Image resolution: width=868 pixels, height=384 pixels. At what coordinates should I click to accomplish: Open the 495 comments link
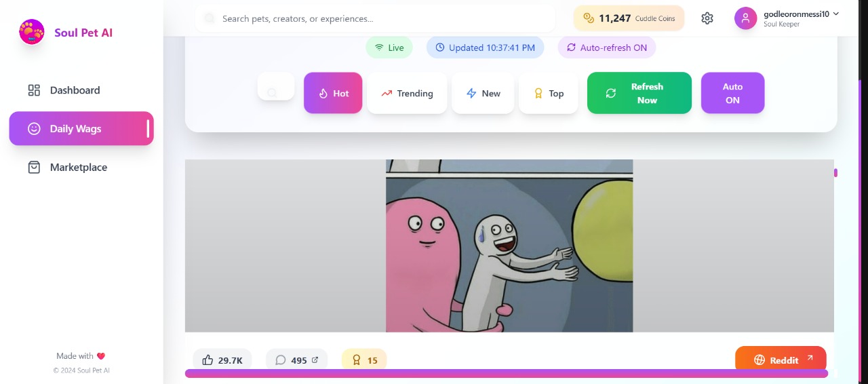point(296,360)
